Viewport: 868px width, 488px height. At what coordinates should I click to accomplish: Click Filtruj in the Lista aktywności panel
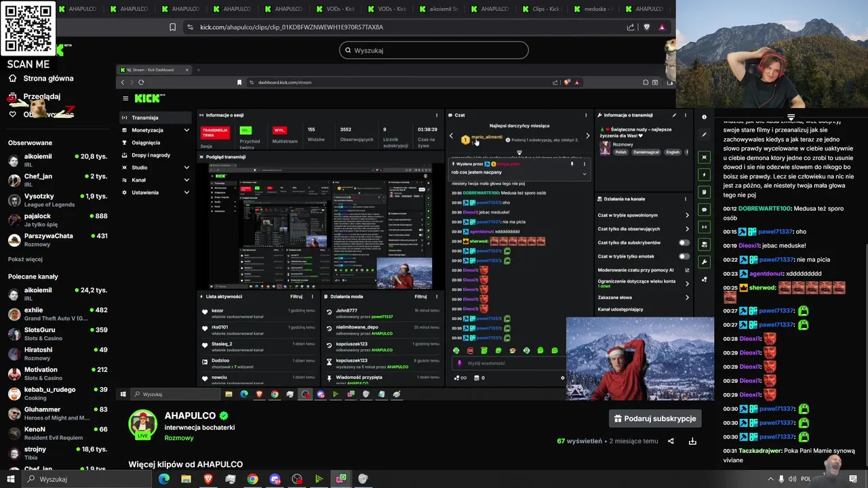coord(296,296)
